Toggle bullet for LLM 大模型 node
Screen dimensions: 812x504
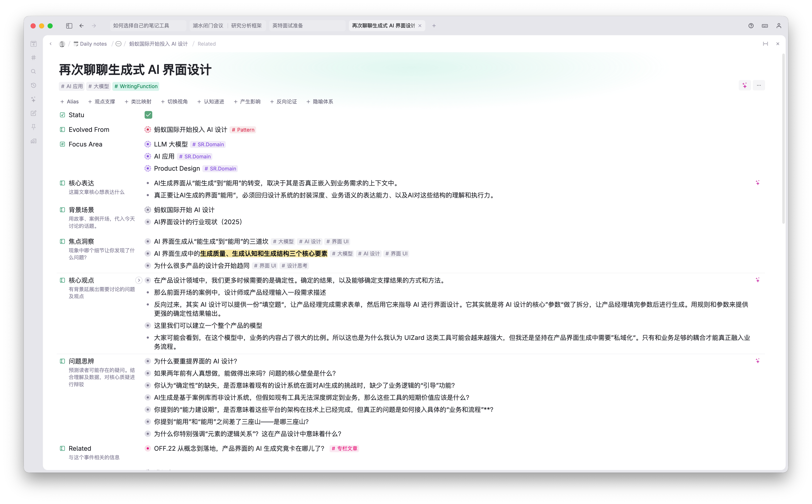point(148,144)
